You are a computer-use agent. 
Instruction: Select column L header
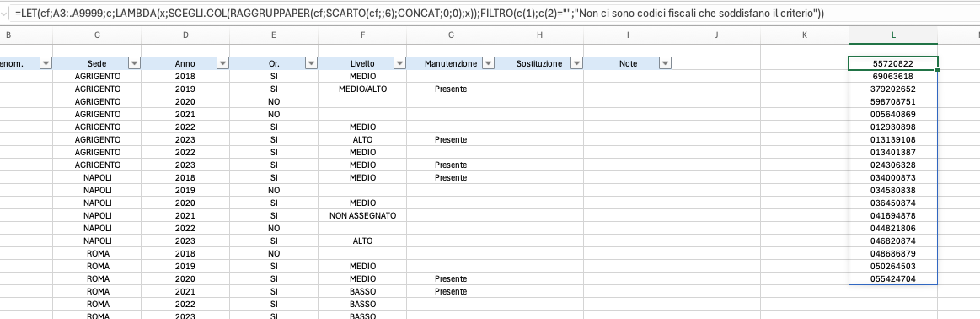click(x=893, y=35)
